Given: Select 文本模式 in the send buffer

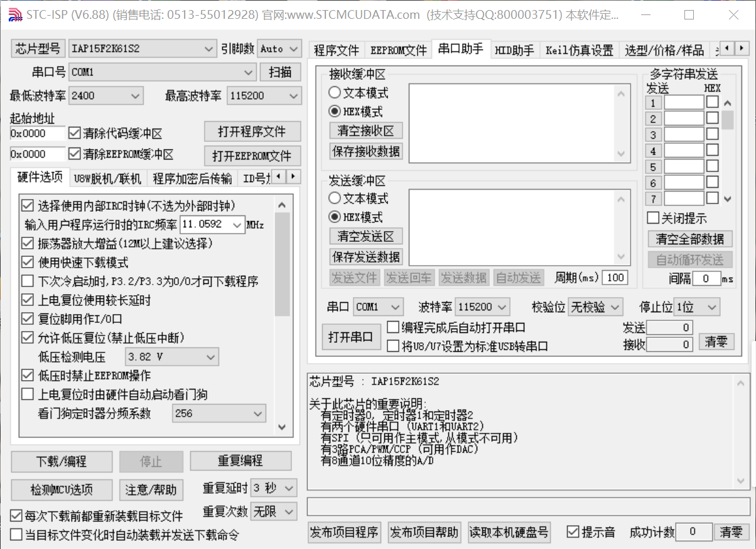Looking at the screenshot, I should pyautogui.click(x=333, y=198).
